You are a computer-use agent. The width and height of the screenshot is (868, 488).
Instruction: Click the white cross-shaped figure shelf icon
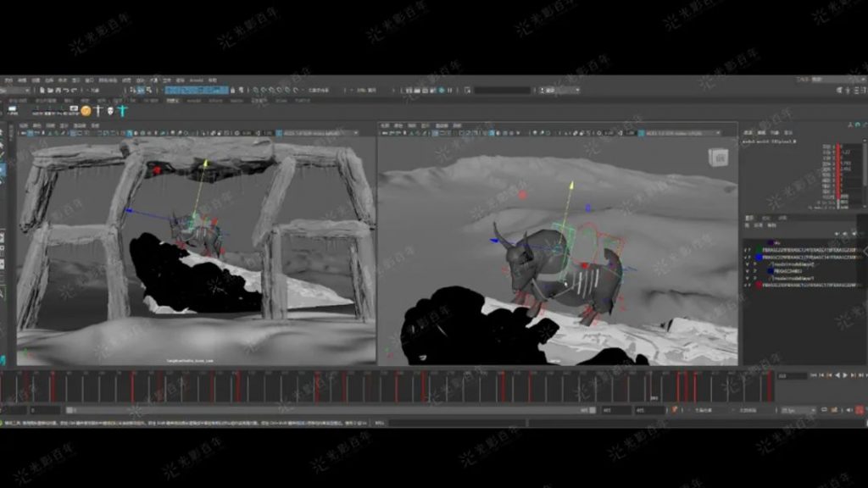coord(98,110)
